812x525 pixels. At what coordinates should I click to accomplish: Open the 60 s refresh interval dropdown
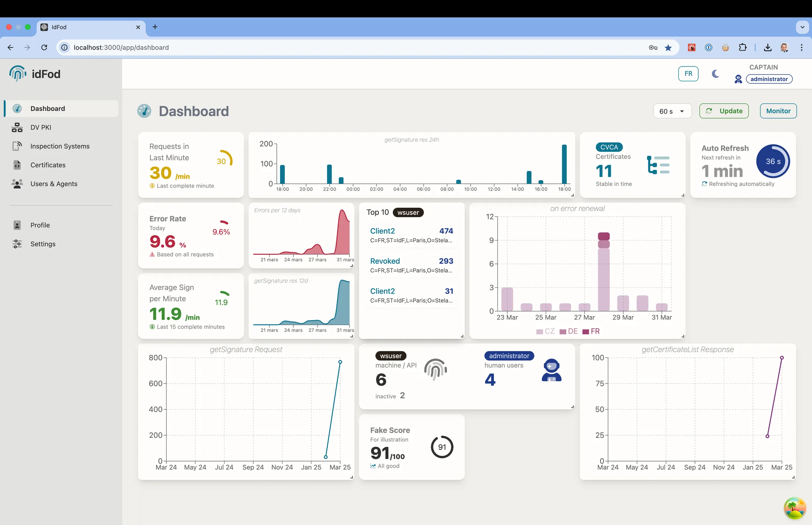click(x=672, y=111)
